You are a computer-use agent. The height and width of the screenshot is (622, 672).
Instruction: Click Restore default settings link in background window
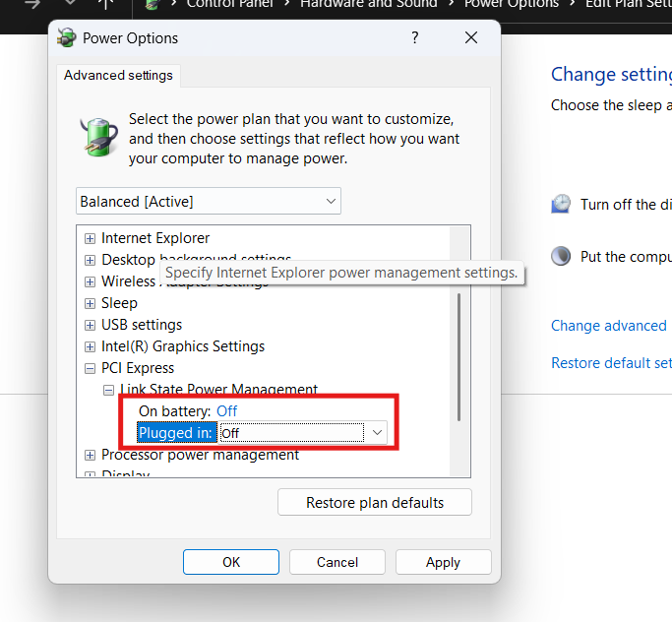click(611, 363)
